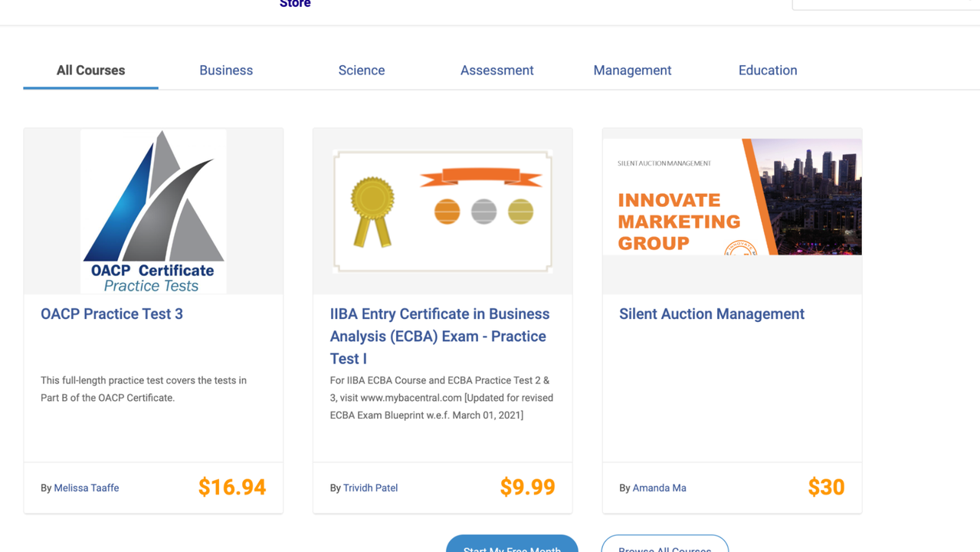Click the OACP Certificate logo thumbnail
980x552 pixels.
pyautogui.click(x=153, y=211)
